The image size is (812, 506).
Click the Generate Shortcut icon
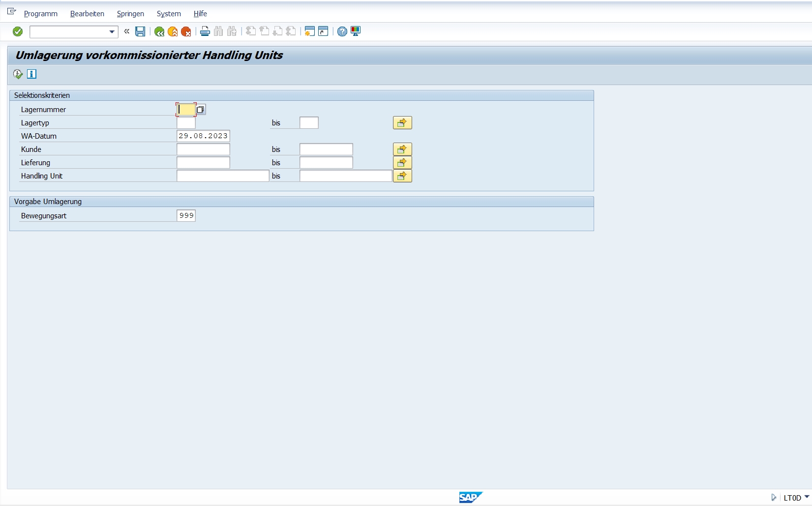pos(323,31)
